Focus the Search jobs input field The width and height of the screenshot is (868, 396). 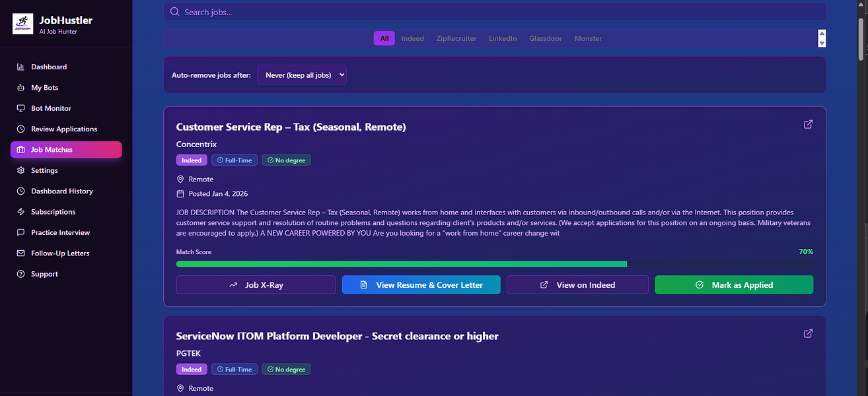point(495,12)
